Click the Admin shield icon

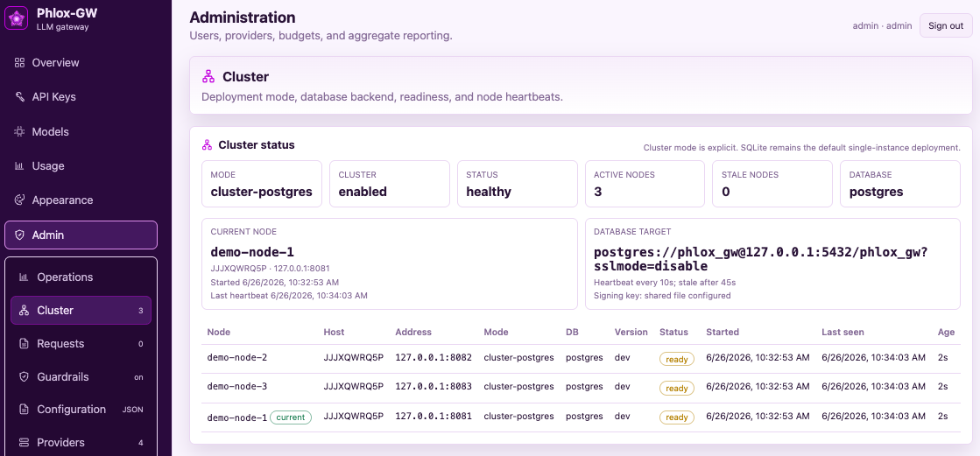point(19,235)
